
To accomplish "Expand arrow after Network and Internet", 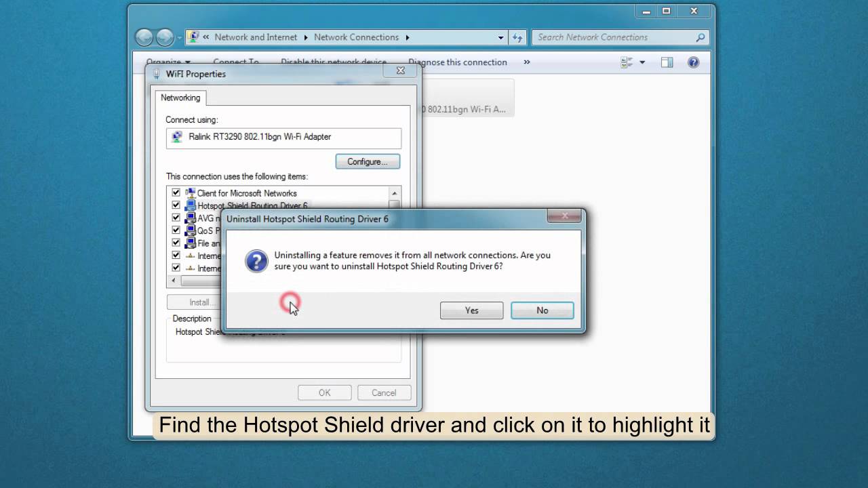I will [306, 37].
